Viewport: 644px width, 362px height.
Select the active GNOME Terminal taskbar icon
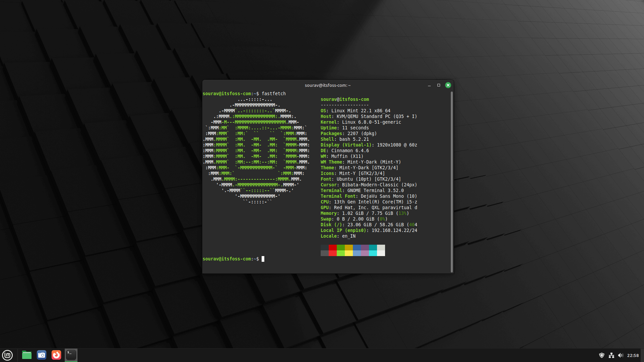tap(71, 355)
